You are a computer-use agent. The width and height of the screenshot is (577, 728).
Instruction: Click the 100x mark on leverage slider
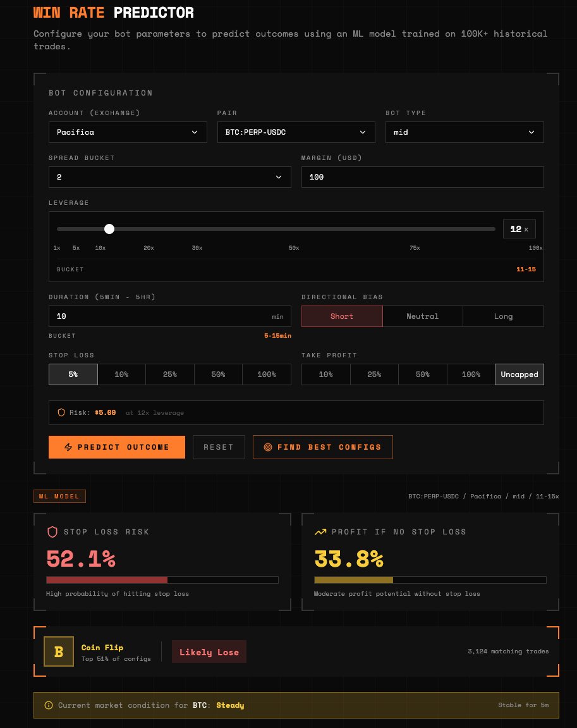(536, 248)
